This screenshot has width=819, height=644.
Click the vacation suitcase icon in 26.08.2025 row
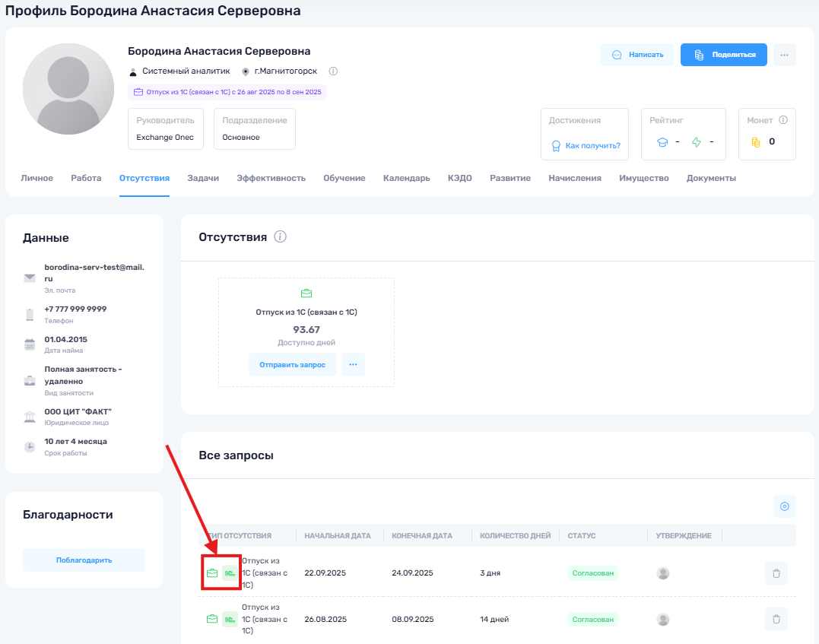212,620
